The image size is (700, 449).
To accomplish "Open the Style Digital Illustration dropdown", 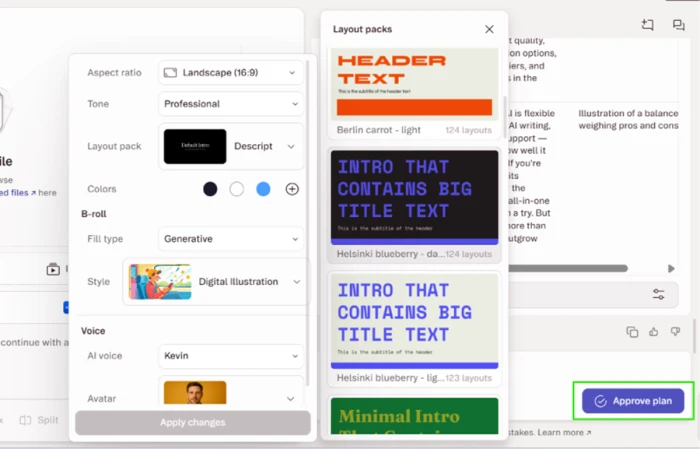I will (x=216, y=282).
